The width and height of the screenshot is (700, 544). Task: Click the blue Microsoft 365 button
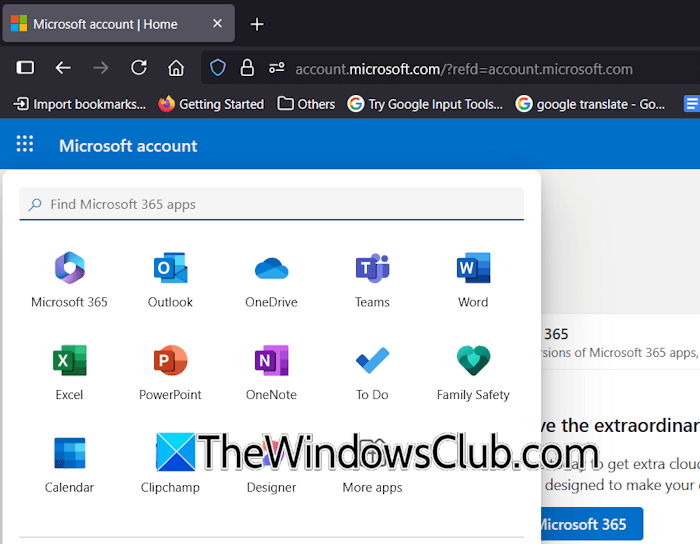592,524
